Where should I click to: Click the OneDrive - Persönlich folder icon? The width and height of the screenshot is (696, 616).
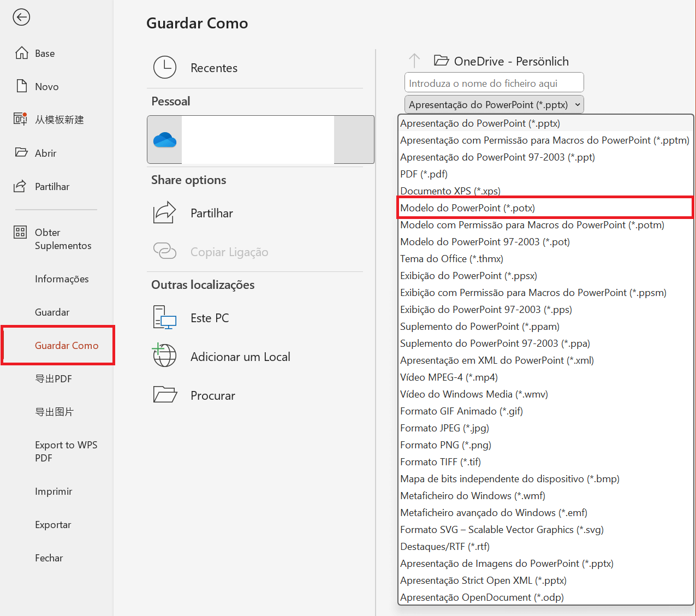click(x=441, y=60)
